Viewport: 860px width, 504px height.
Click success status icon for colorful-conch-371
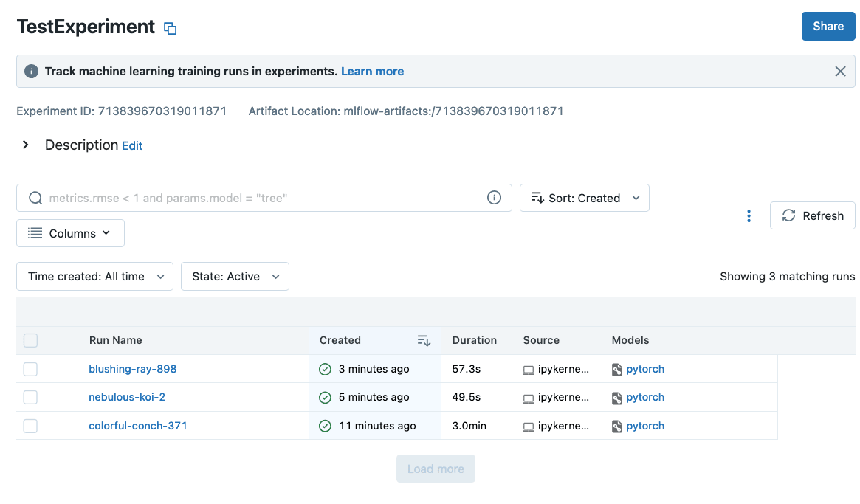[x=325, y=426]
